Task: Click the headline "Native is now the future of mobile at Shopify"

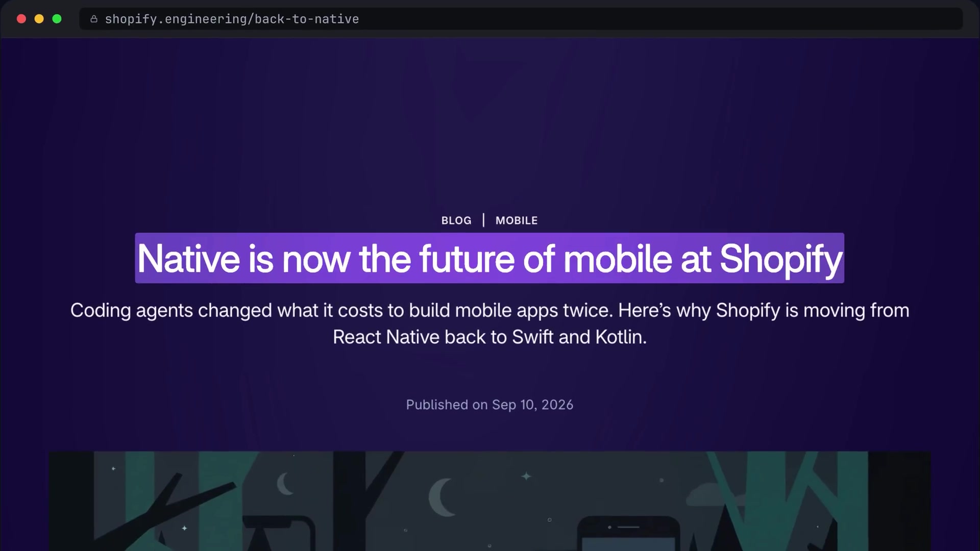Action: pyautogui.click(x=489, y=258)
